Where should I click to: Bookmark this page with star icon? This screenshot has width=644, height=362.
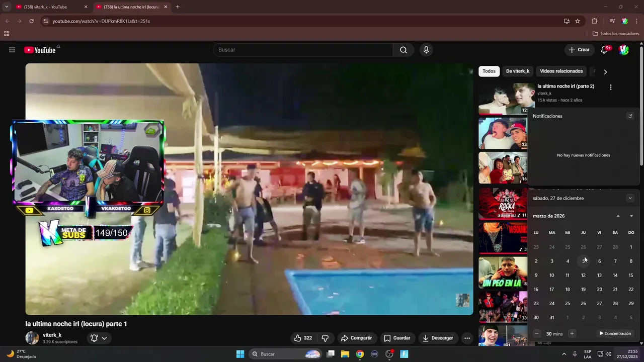(x=578, y=21)
